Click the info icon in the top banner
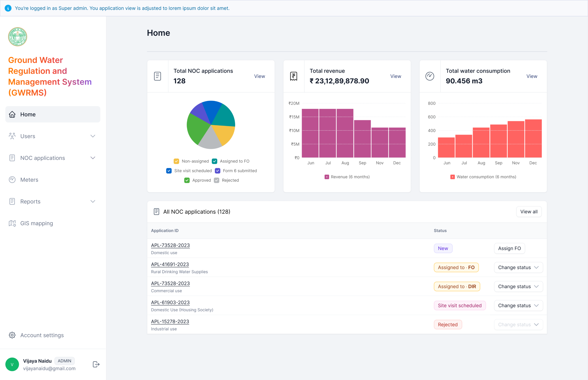The width and height of the screenshot is (588, 380). (8, 8)
